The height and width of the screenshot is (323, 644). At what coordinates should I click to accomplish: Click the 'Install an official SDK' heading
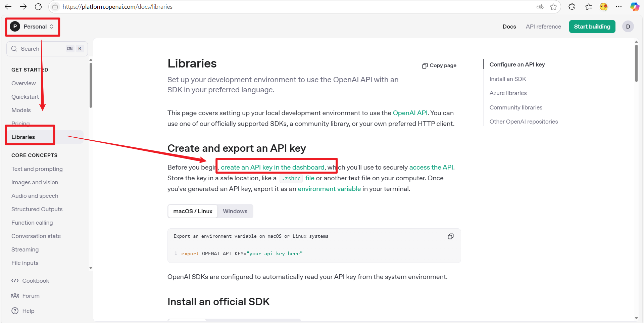pyautogui.click(x=218, y=302)
